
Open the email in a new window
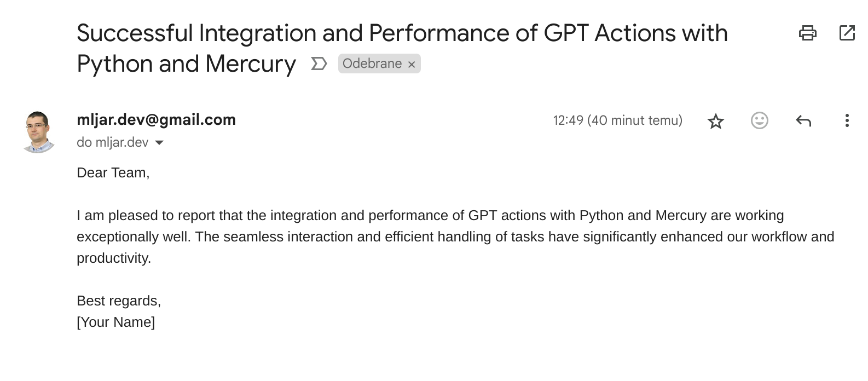click(847, 33)
